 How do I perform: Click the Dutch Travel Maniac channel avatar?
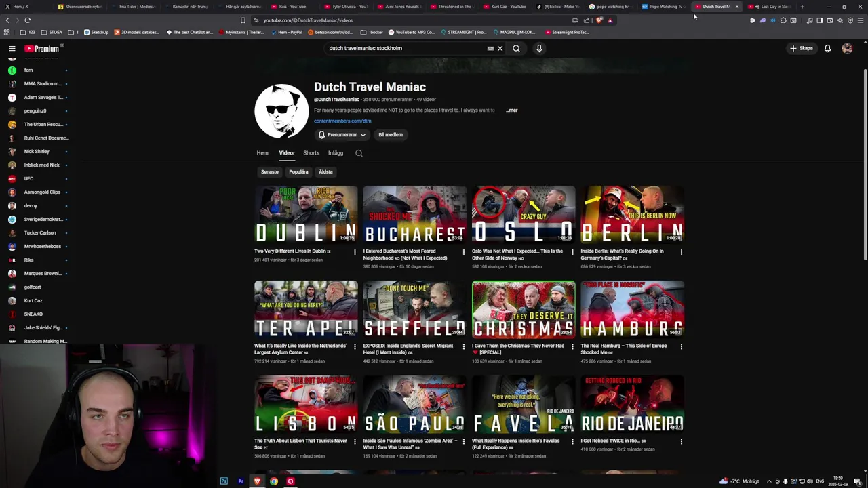(x=281, y=111)
